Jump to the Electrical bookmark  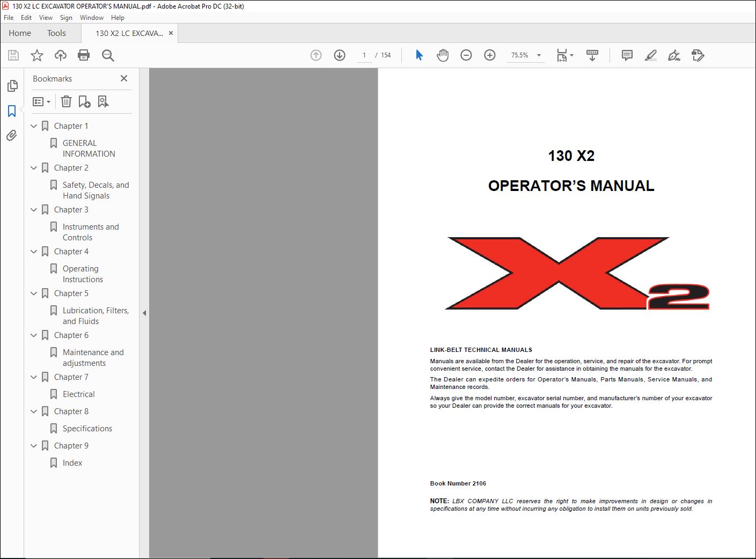(78, 394)
